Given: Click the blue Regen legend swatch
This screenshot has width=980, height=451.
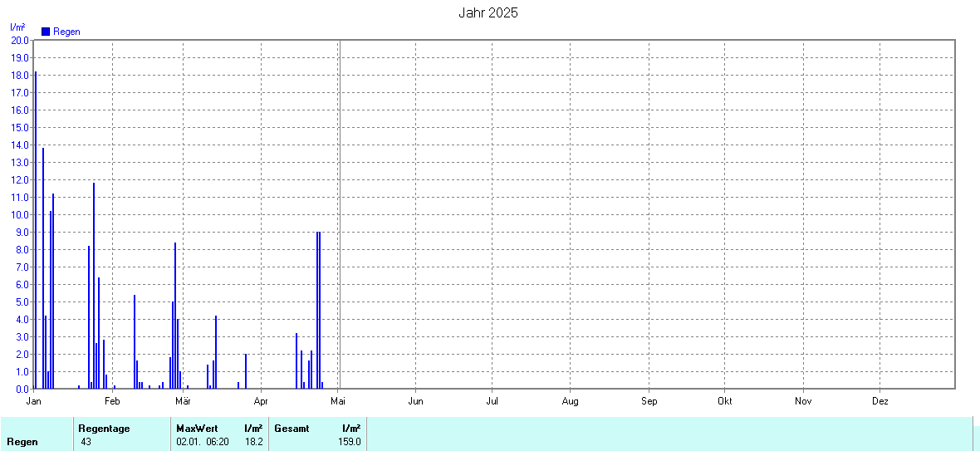Looking at the screenshot, I should click(x=46, y=32).
